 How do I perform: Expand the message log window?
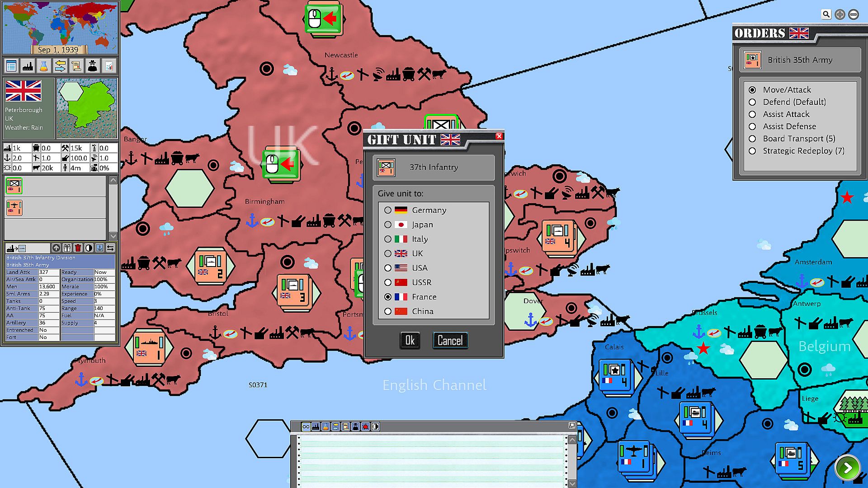572,426
